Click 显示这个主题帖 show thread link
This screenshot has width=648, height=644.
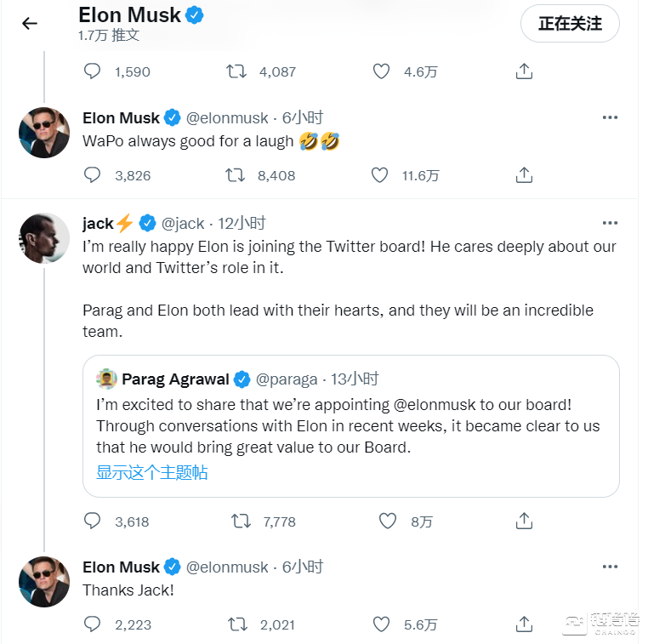click(151, 472)
